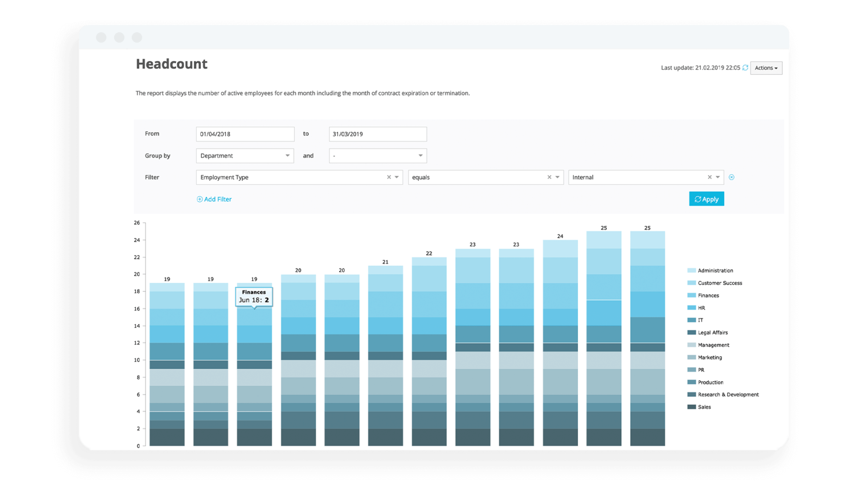The image size is (868, 484).
Task: Select the equals operator dropdown
Action: pyautogui.click(x=484, y=177)
